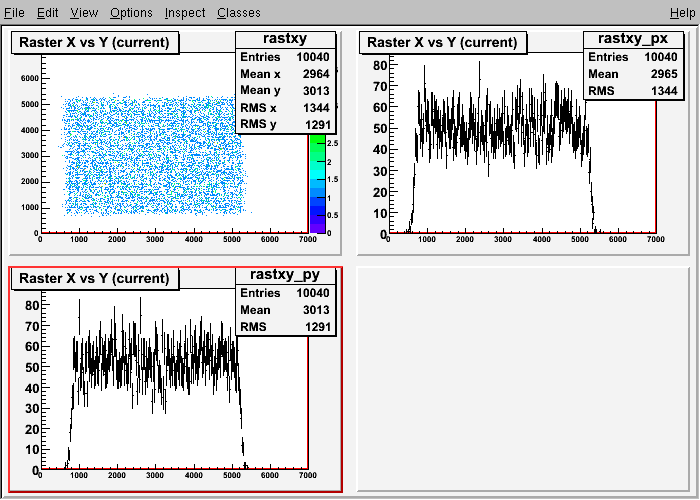Open the Options menu
Screen dimensions: 700x500
pos(131,12)
